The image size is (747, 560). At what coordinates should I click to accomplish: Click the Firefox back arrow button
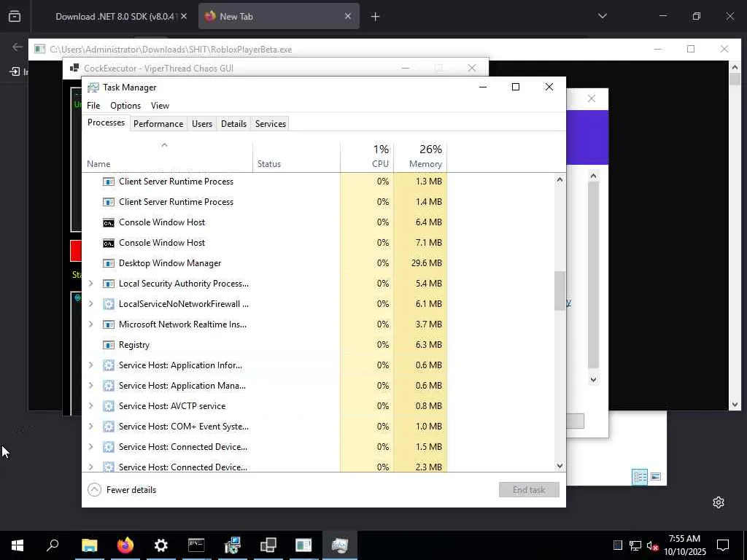pyautogui.click(x=18, y=47)
